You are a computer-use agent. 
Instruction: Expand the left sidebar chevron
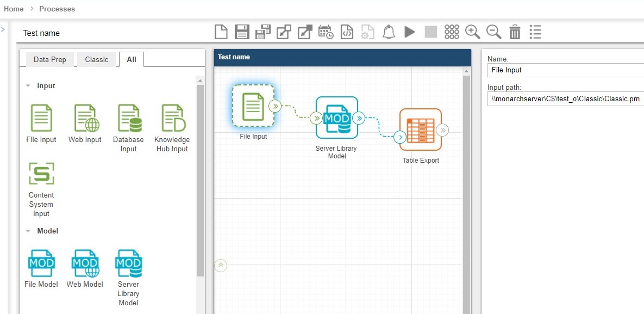(x=3, y=29)
